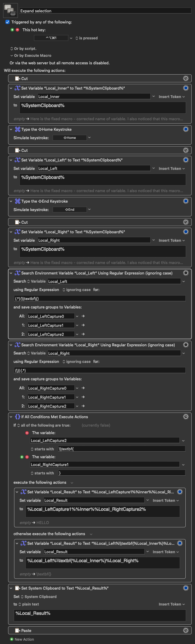This screenshot has height=644, width=195.
Task: Expand the Or by script section
Action: [12, 48]
